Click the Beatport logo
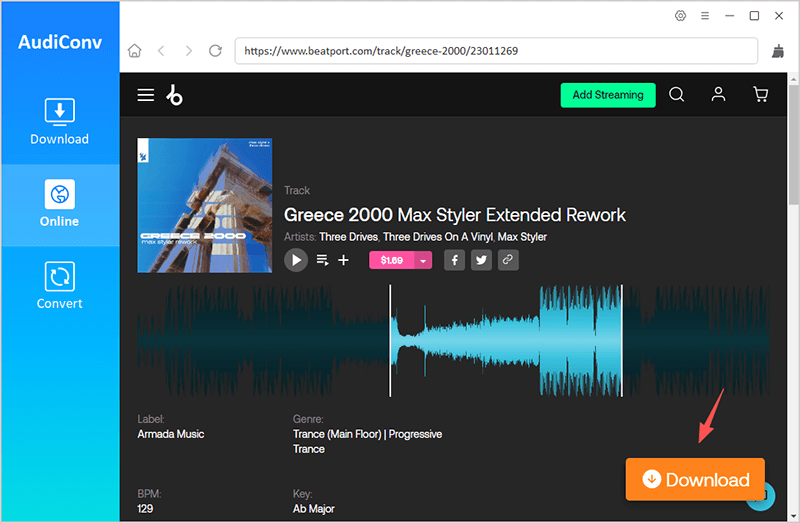The height and width of the screenshot is (523, 800). [x=174, y=95]
